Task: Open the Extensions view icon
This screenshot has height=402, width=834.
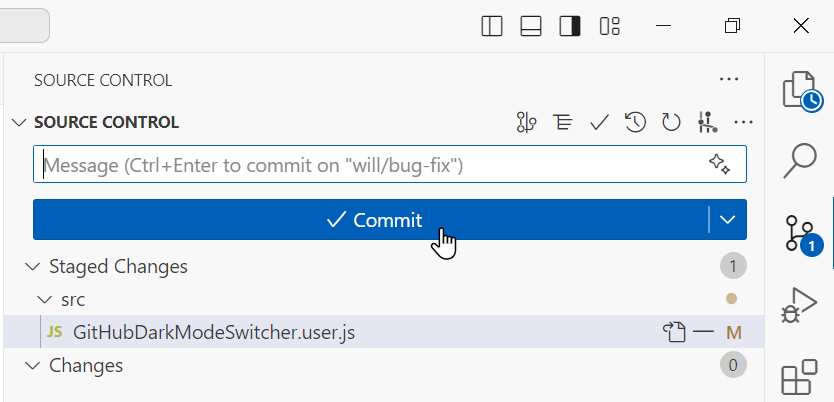Action: pos(799,377)
